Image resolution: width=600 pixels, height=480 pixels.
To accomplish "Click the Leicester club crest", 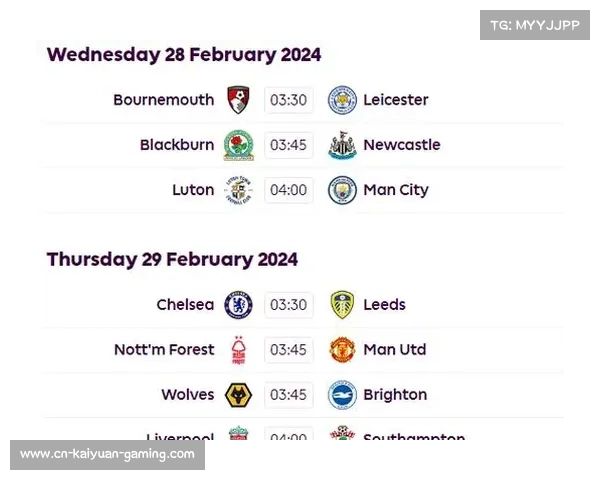I will pos(342,100).
